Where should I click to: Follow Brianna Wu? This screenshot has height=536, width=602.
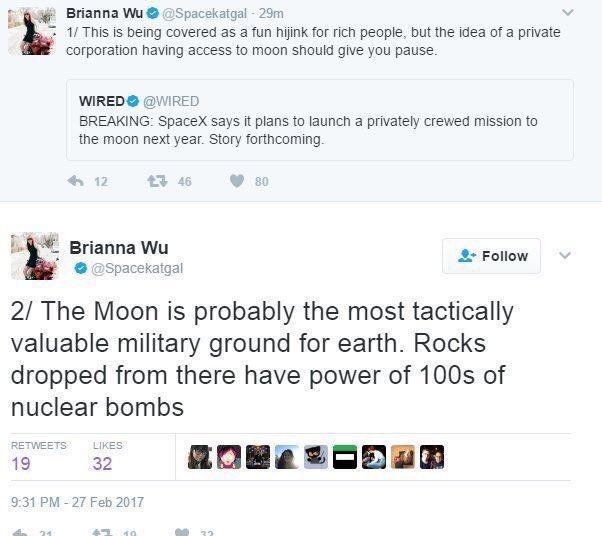(x=491, y=256)
